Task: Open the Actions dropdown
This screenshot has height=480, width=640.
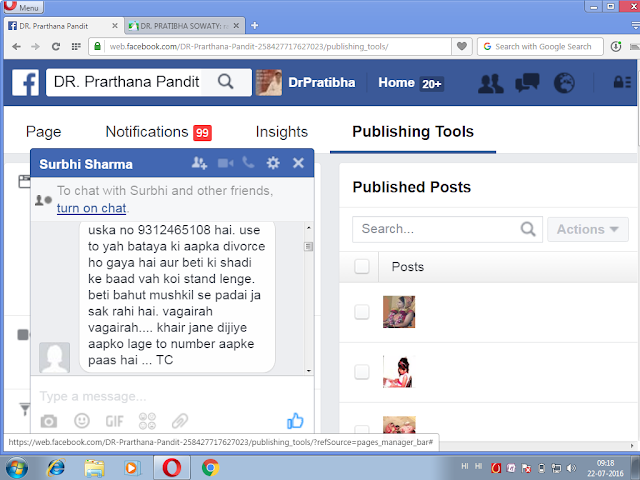Action: [x=587, y=229]
